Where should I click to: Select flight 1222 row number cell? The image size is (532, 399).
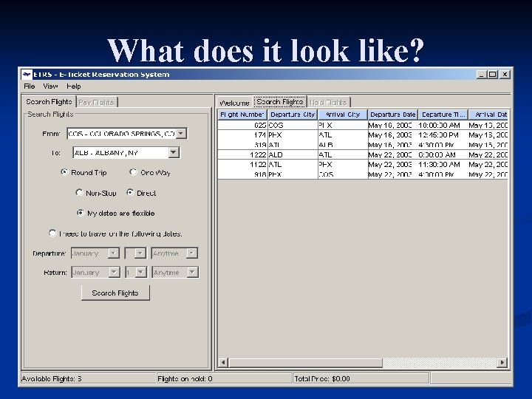(242, 154)
